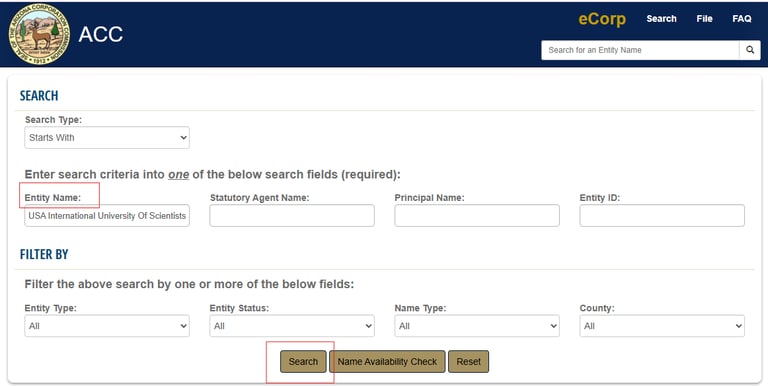
Task: Click into the Entity Name field
Action: 107,216
